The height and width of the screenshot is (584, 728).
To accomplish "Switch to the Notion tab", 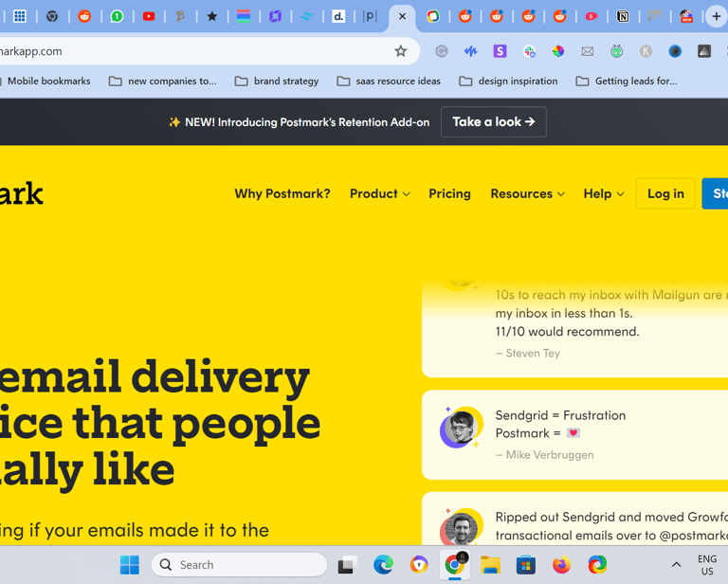I will [x=623, y=17].
